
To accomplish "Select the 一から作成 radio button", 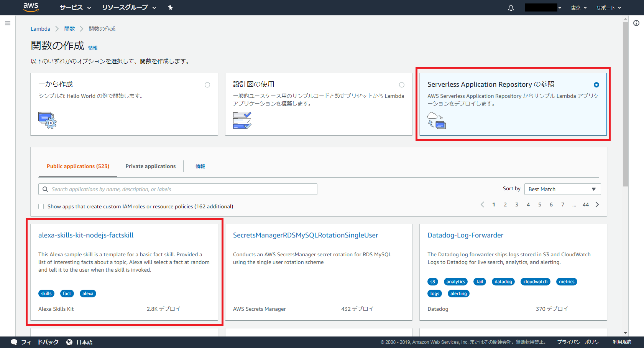I will coord(207,85).
